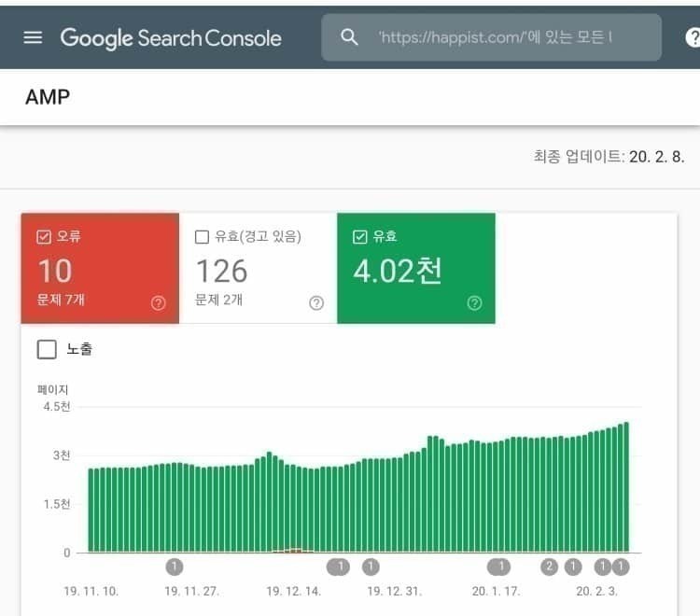Click the annotation marker labeled 2

549,567
